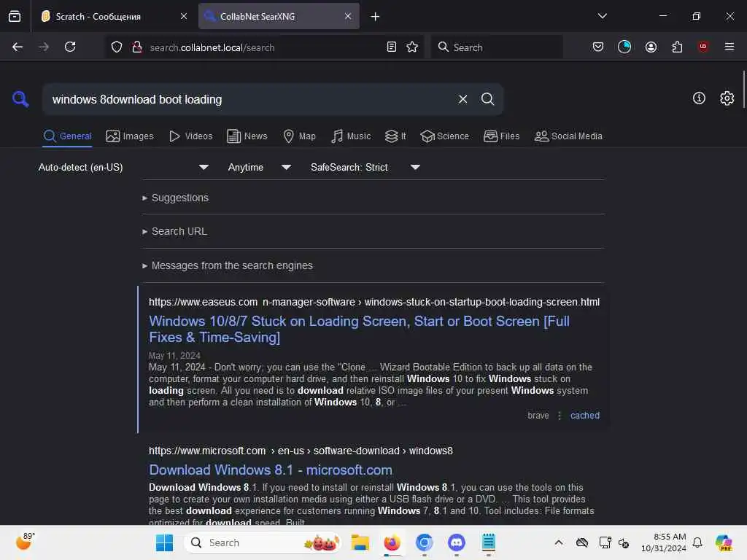Switch to the Social Media search category
Image resolution: width=747 pixels, height=560 pixels.
[x=568, y=136]
